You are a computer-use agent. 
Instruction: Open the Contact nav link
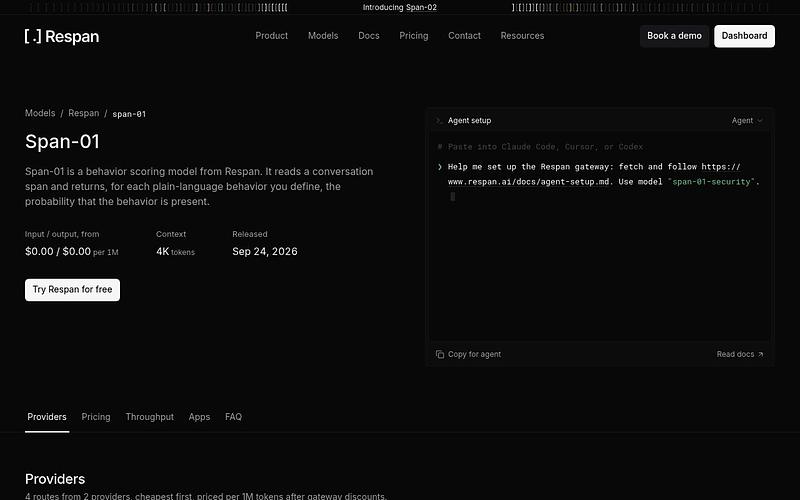[x=464, y=36]
